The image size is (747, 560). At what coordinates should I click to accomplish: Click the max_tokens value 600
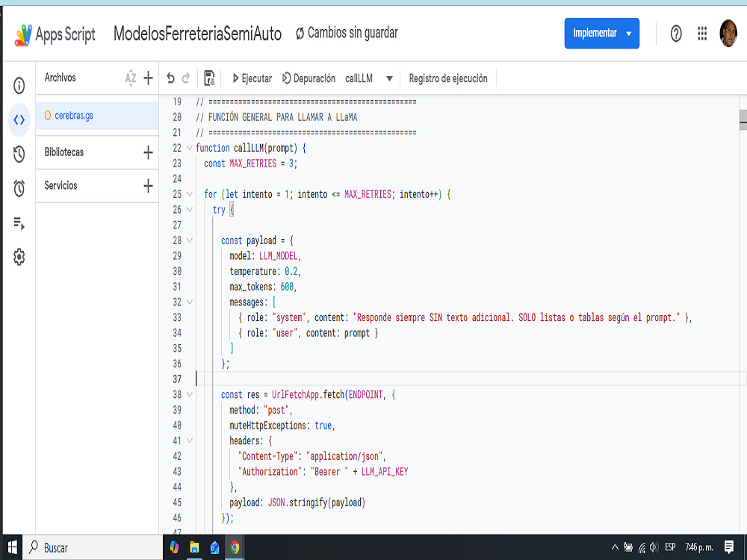pos(287,287)
